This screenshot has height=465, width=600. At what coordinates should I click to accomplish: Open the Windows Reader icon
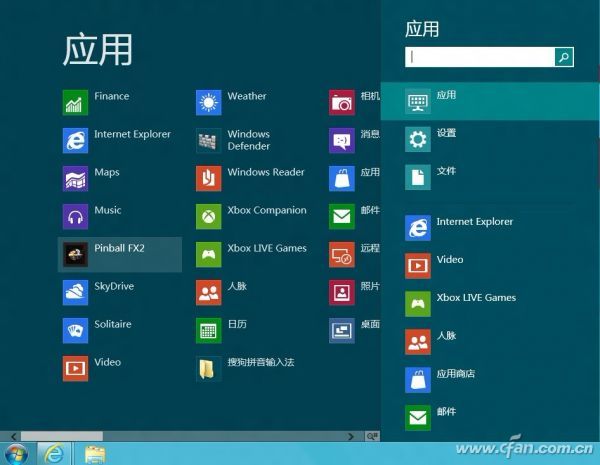209,178
